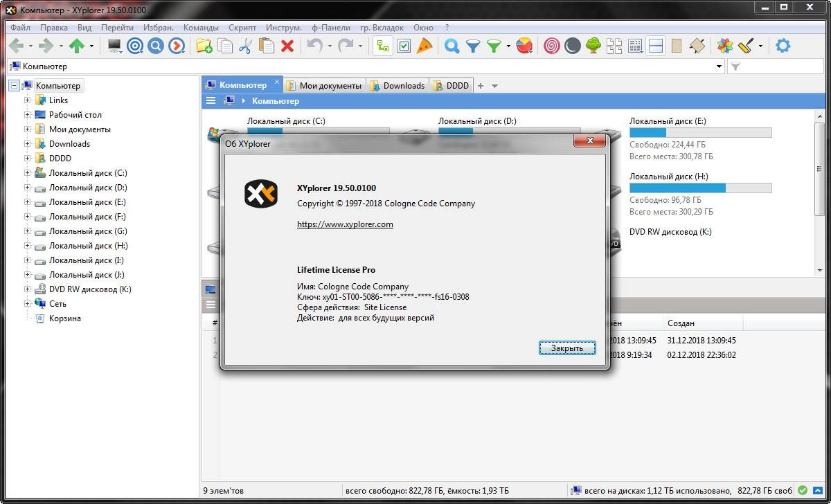This screenshot has height=504, width=831.
Task: Add a new tab with plus button
Action: (481, 86)
